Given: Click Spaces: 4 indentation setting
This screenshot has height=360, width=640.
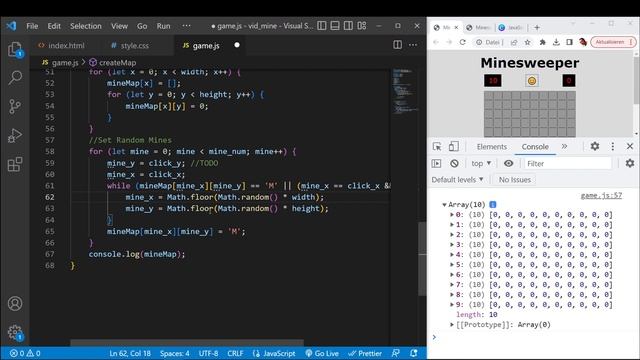Looking at the screenshot, I should [x=174, y=353].
